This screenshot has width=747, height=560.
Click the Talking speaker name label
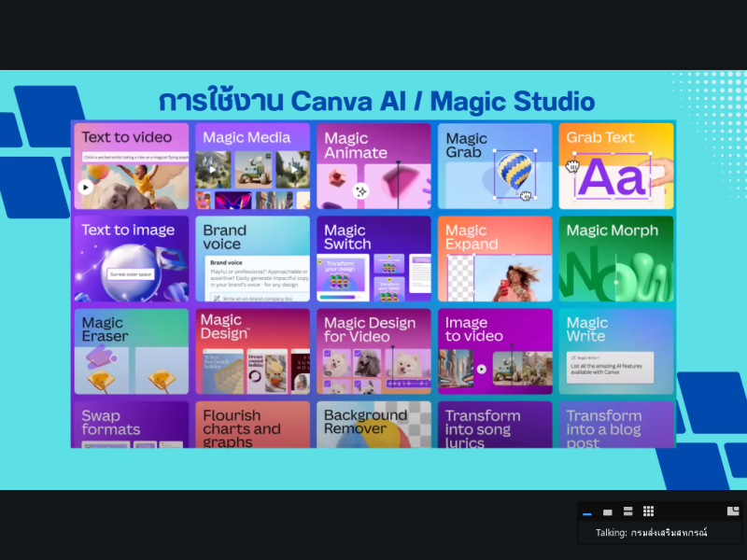(x=652, y=533)
